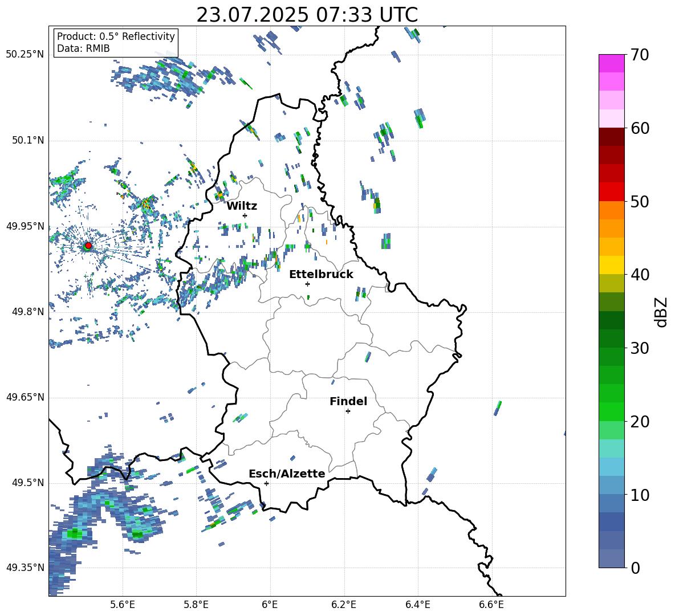Image resolution: width=675 pixels, height=616 pixels.
Task: Click the 49.8°N latitude label
Action: [x=28, y=312]
